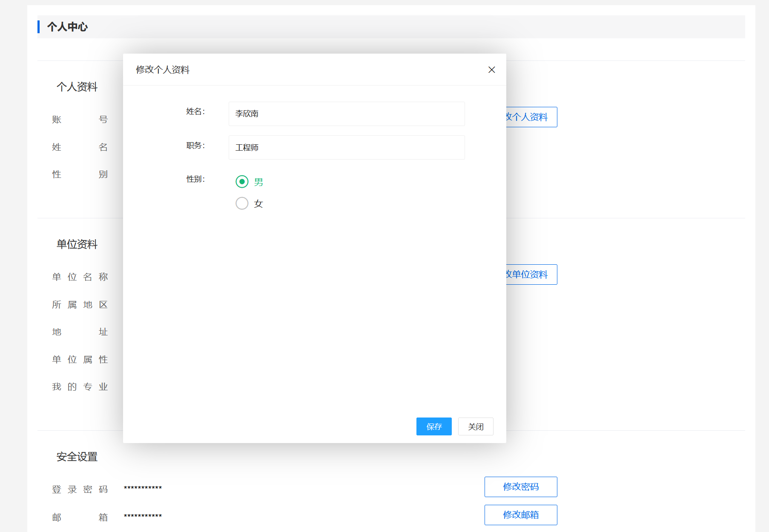The image size is (769, 532).
Task: Click the 姓名 input containing 李欣南
Action: click(x=346, y=114)
